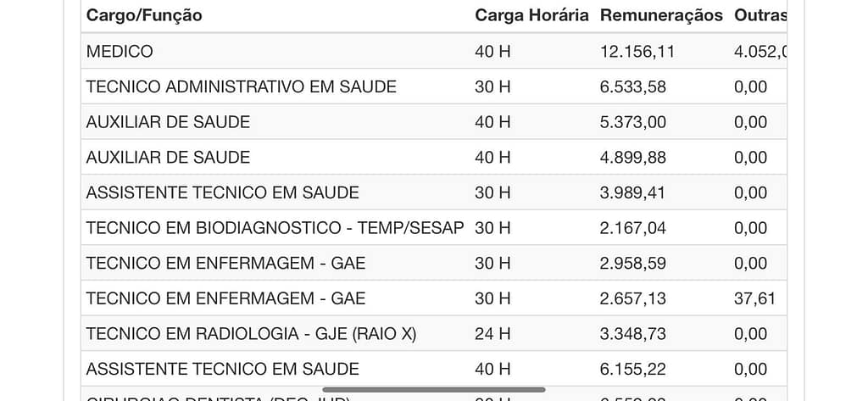Click the 2.958,59 remuneration cell
The image size is (868, 401).
632,264
